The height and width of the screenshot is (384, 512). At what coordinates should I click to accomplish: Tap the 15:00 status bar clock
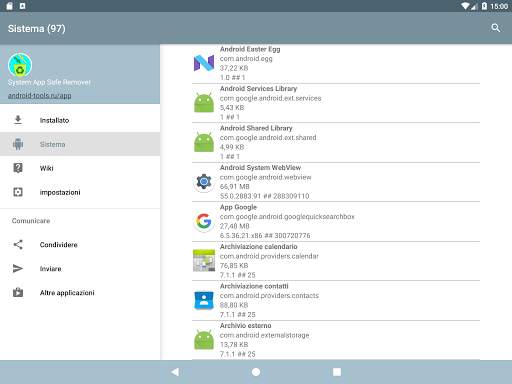(x=499, y=6)
